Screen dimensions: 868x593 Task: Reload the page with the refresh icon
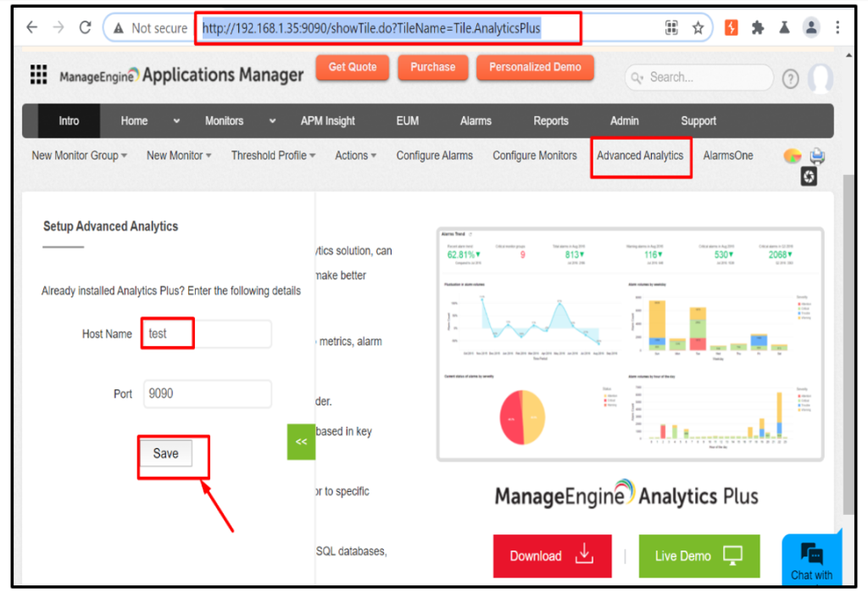click(85, 27)
